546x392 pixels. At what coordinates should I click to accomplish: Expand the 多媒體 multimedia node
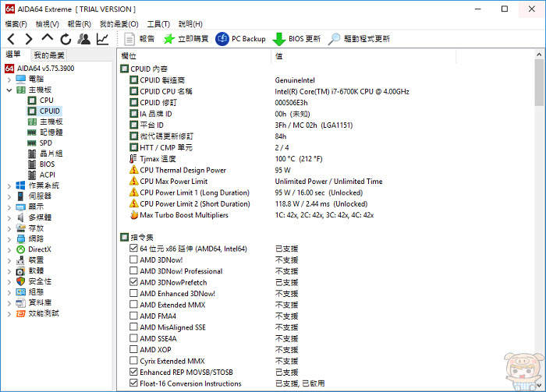(x=9, y=218)
